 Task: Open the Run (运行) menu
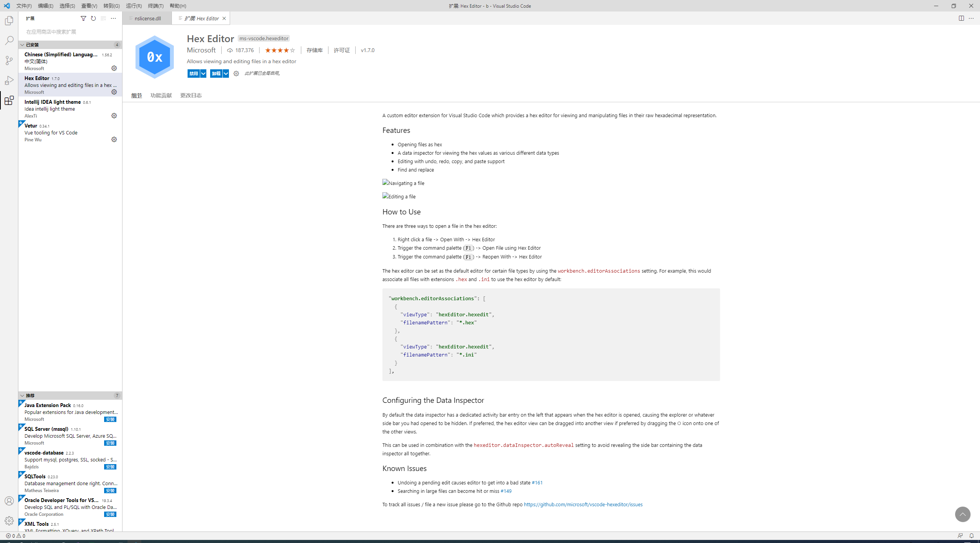tap(134, 6)
